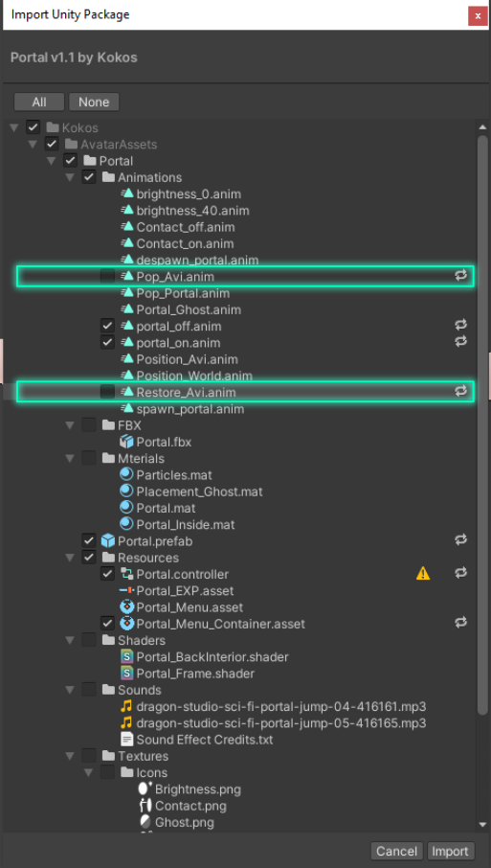Click the Portal_BackInterior.shader file icon
491x868 pixels.
[x=126, y=657]
